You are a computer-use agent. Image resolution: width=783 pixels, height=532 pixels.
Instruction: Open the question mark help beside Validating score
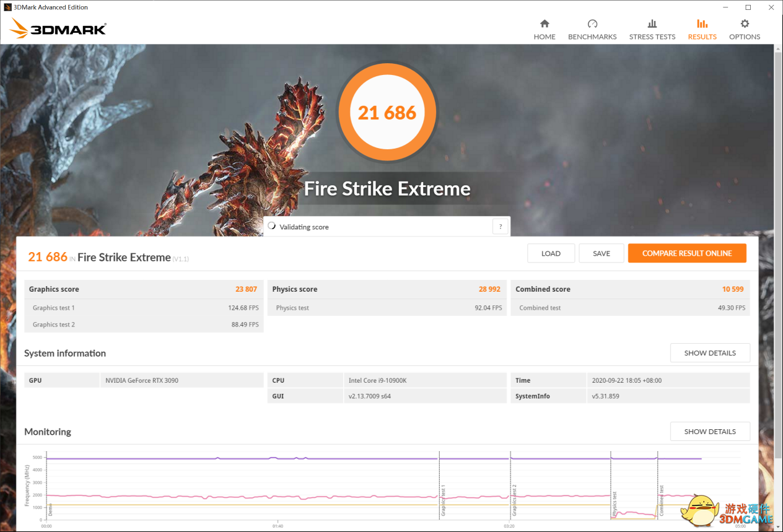point(500,227)
